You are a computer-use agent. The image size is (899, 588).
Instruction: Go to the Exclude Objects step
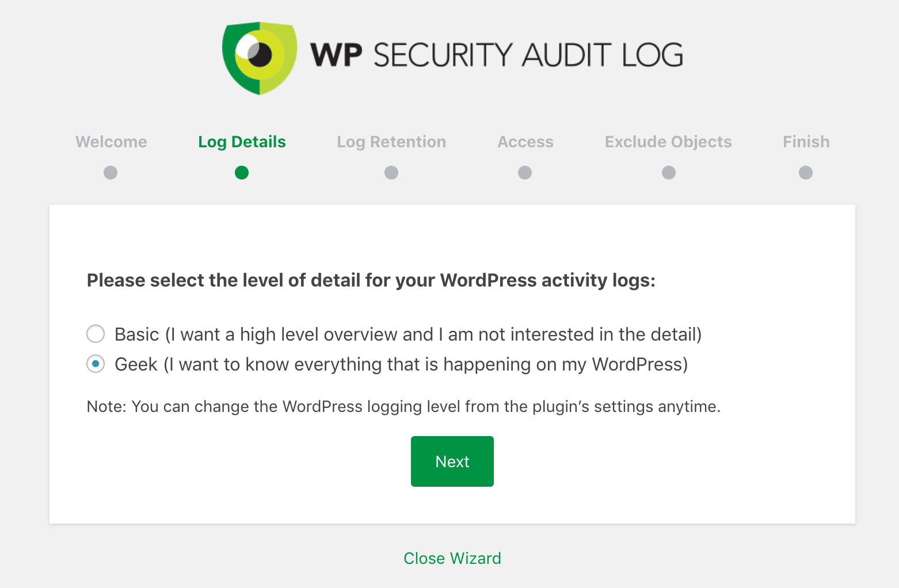[668, 142]
